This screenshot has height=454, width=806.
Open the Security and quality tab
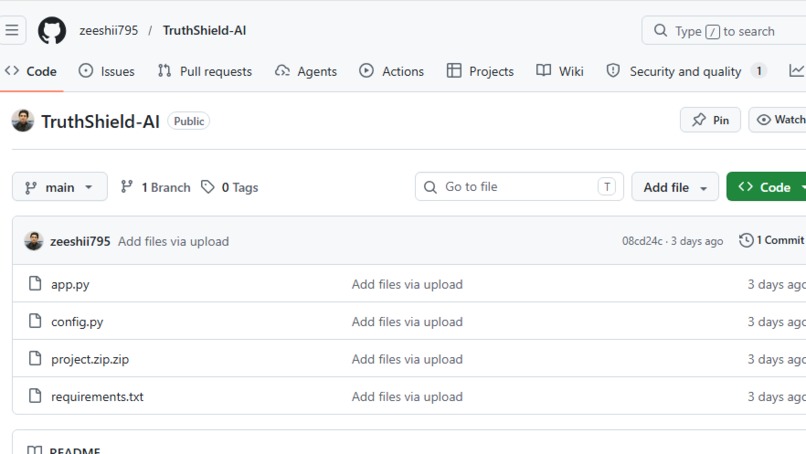(686, 71)
